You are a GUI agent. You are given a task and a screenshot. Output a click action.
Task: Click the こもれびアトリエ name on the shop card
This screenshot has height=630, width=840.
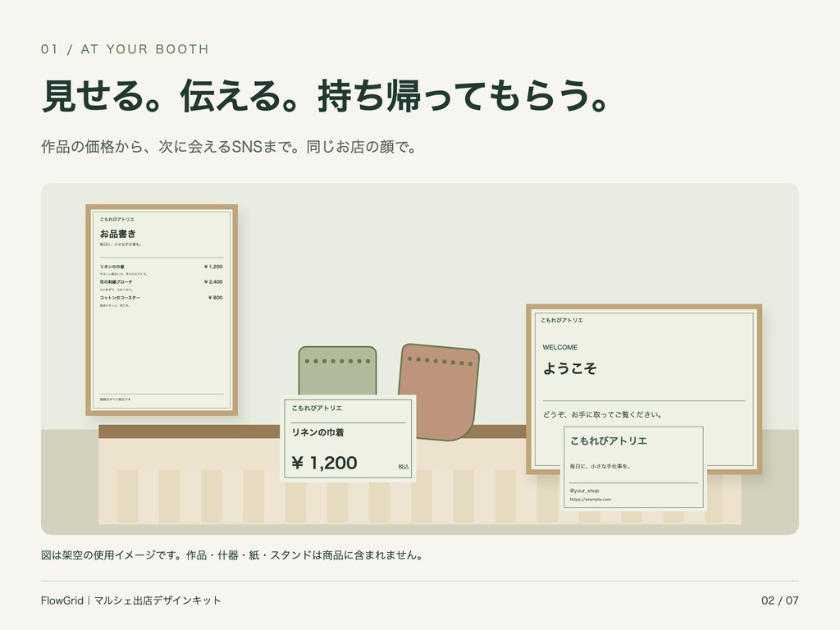pyautogui.click(x=609, y=441)
